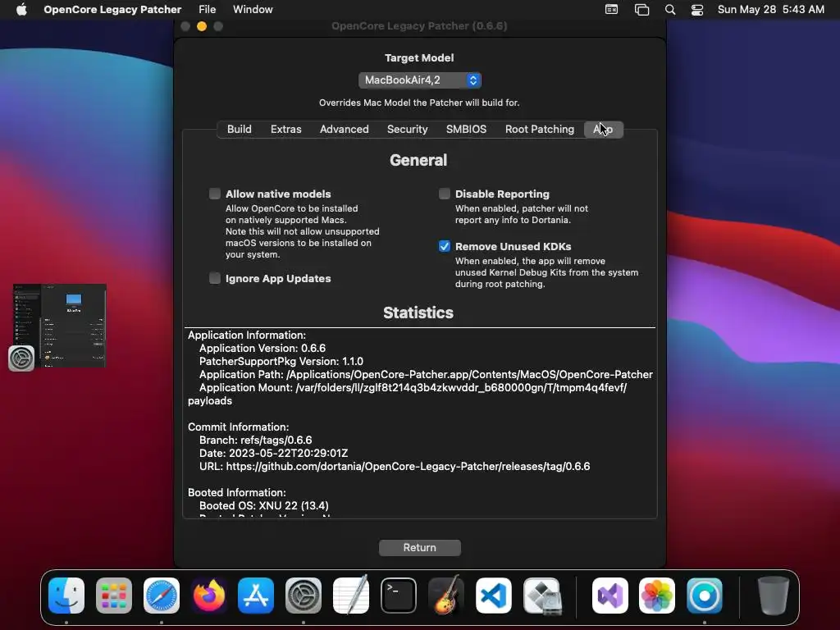Select the Root Patching tab
Viewport: 840px width, 630px height.
point(540,129)
